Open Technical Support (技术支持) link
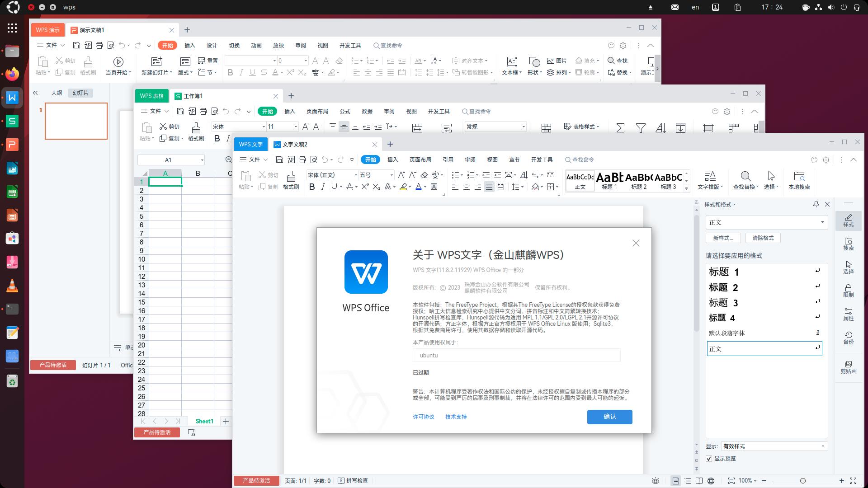 coord(456,417)
